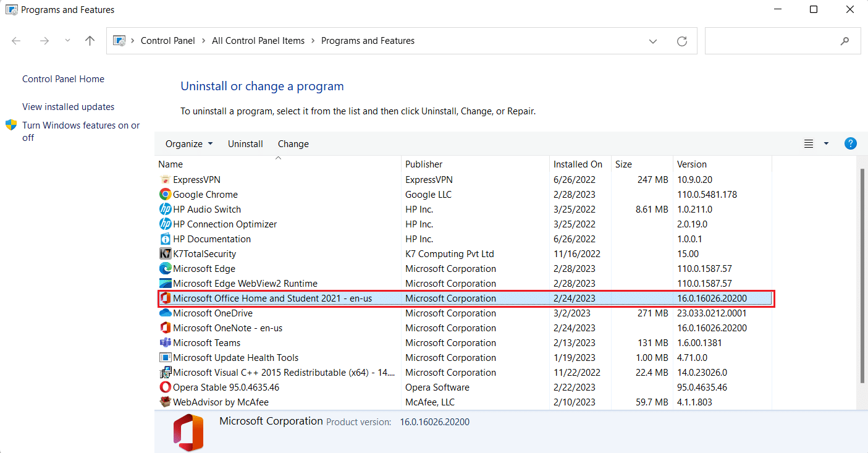The width and height of the screenshot is (868, 453).
Task: Click the Office Home and Student icon
Action: (165, 298)
